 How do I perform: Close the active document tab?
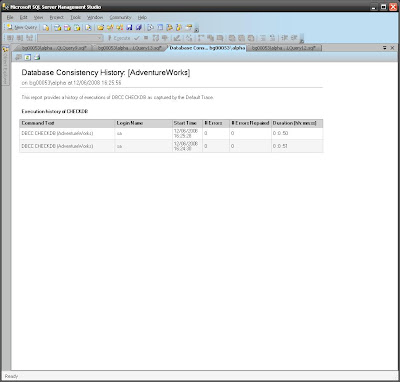[392, 48]
